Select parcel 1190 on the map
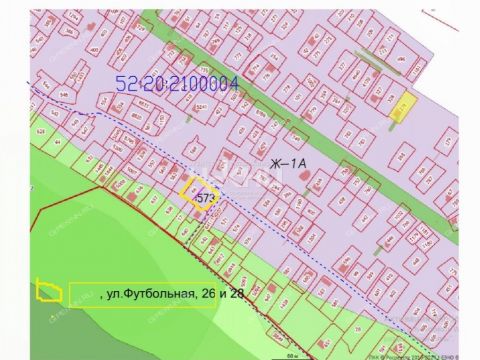This screenshot has width=480, height=360. tap(299, 204)
